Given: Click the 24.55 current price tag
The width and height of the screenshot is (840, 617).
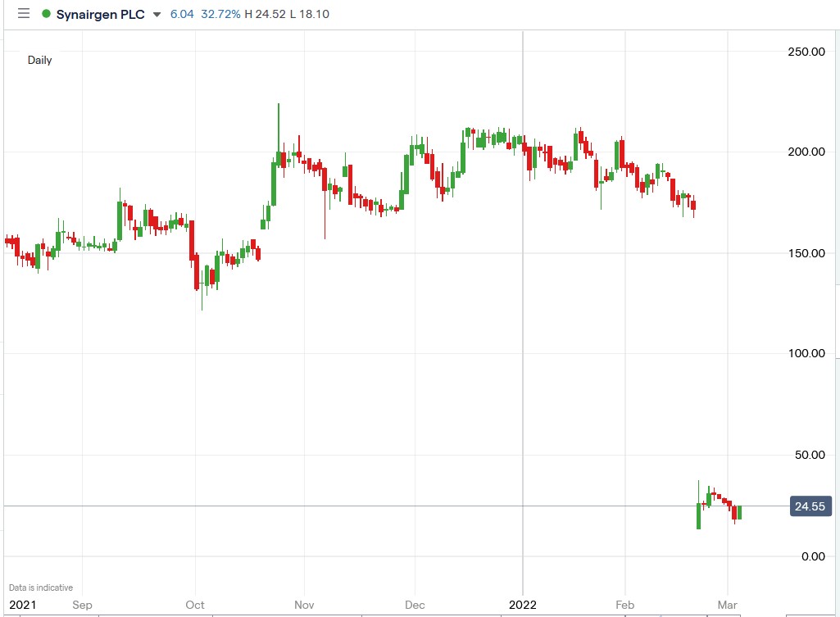Looking at the screenshot, I should point(810,506).
